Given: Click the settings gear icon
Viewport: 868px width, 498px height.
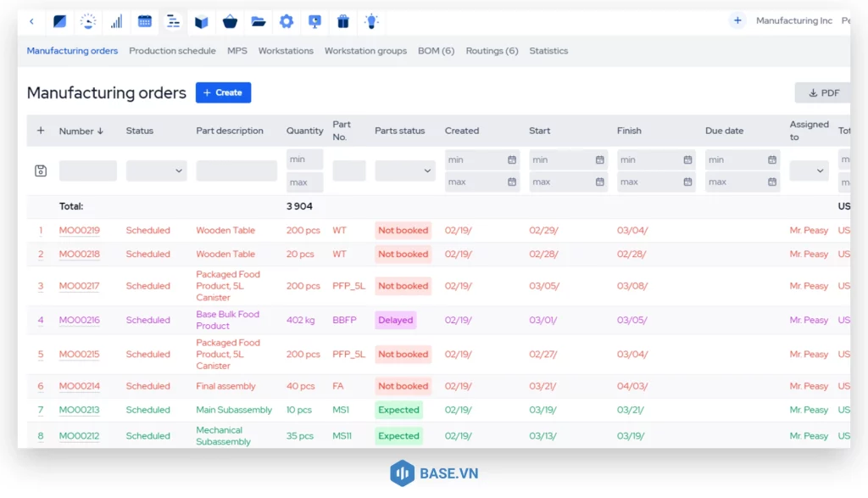Looking at the screenshot, I should tap(287, 21).
